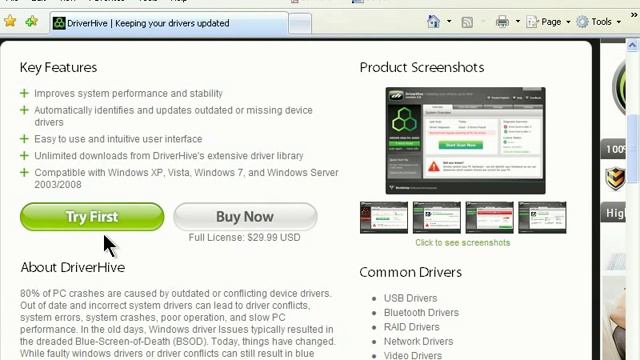Open the Video Drivers link
This screenshot has height=360, width=640.
413,356
